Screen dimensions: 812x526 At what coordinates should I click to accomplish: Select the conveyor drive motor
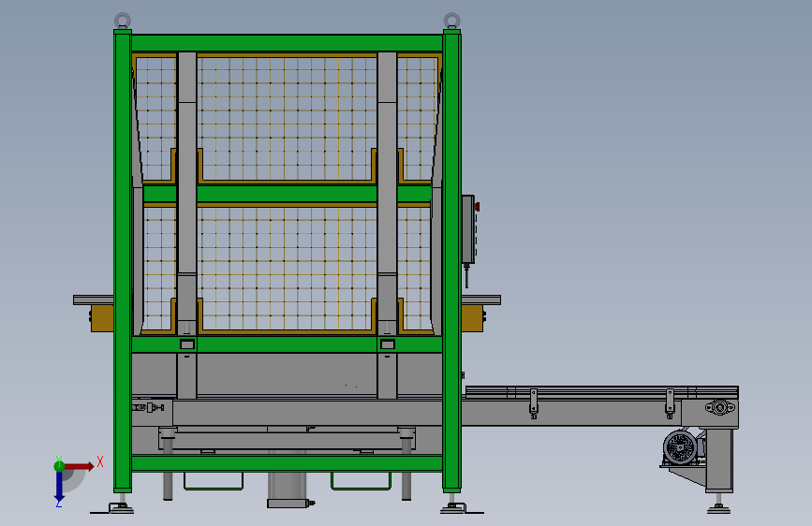(682, 446)
